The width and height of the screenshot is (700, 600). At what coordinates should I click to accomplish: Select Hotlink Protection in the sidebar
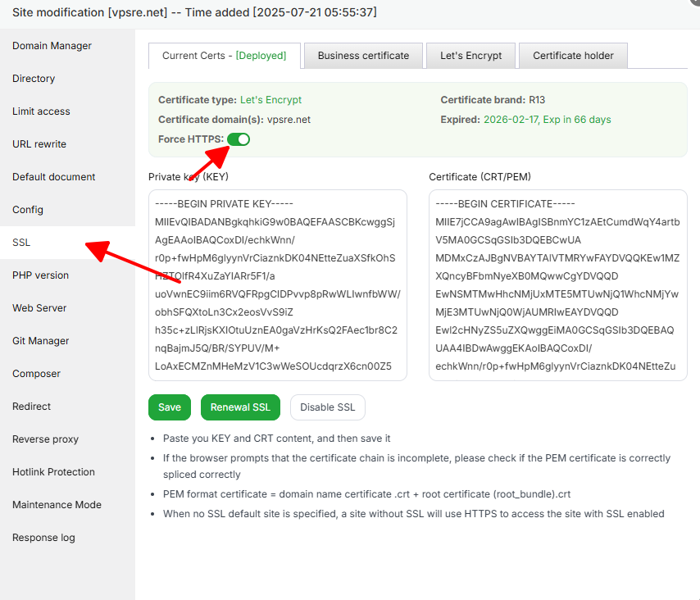[53, 472]
